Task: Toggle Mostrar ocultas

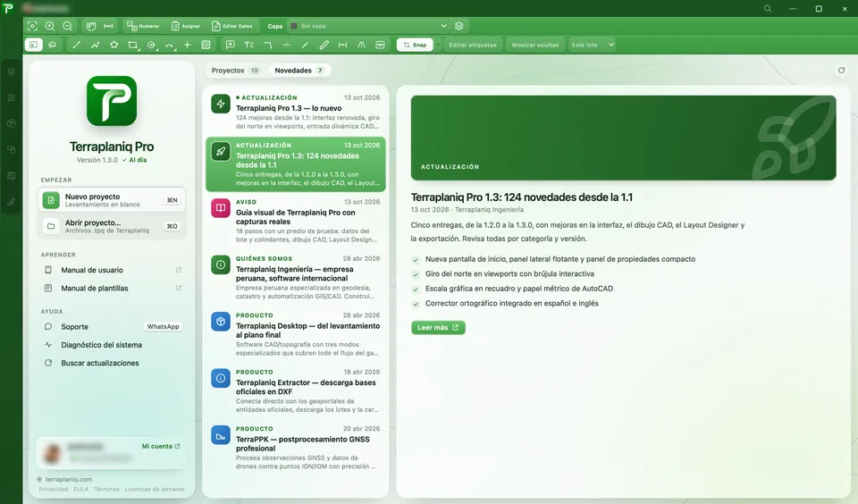Action: [x=535, y=45]
